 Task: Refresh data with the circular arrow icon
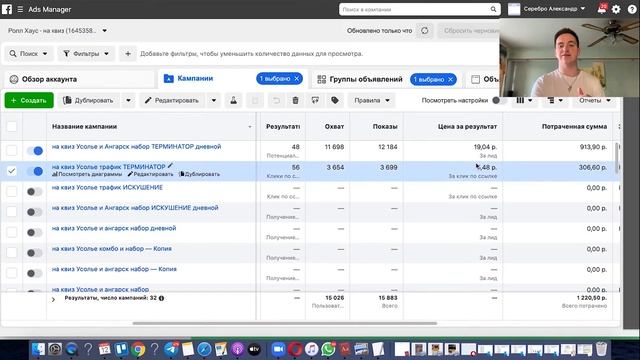424,31
